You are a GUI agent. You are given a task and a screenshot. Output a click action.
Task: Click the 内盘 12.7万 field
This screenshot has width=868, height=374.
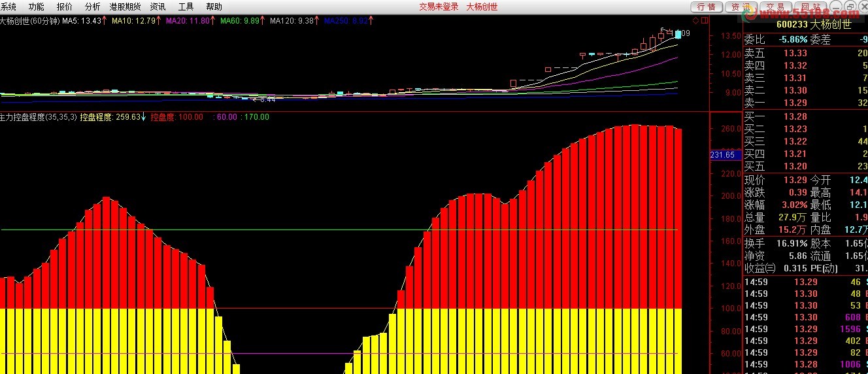pos(839,229)
